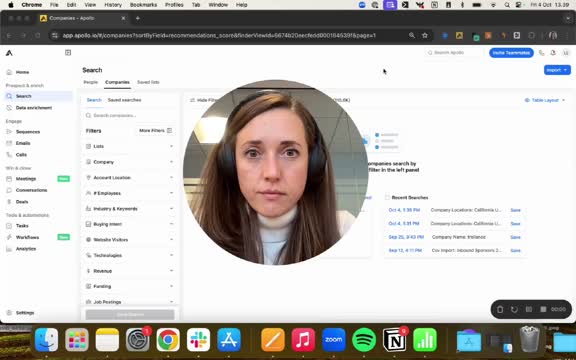Open Tasks in the sidebar
Screen dimensions: 576x360
pos(22,226)
